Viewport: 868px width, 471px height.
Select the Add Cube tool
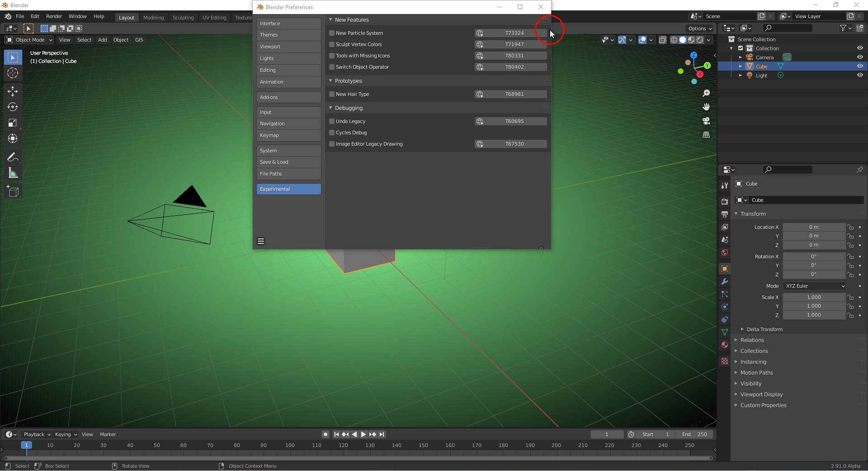click(13, 191)
